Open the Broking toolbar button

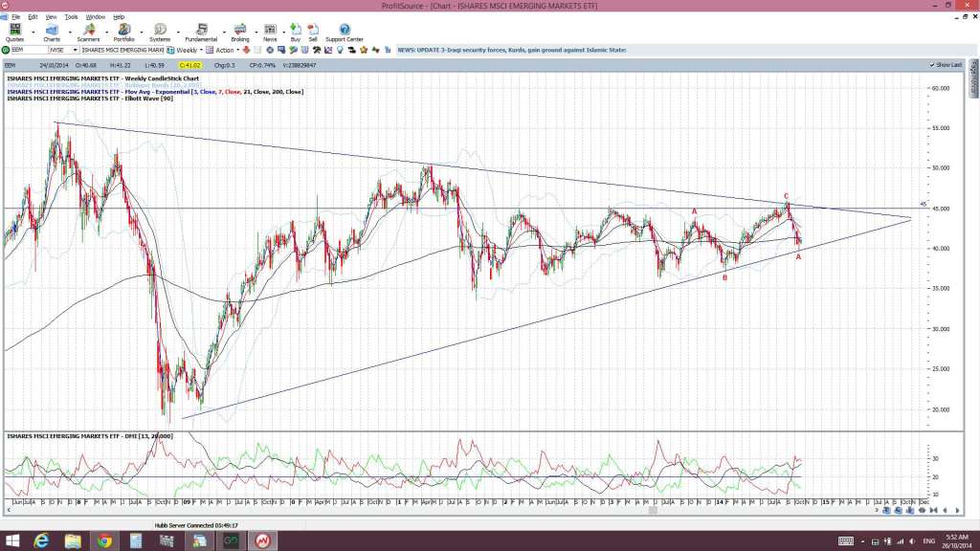pyautogui.click(x=240, y=33)
